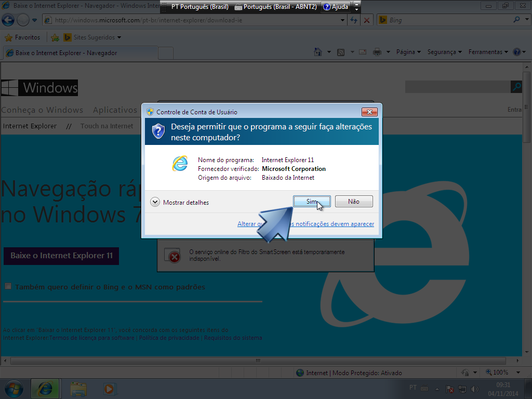Open Home button dropdown arrow
Screen dimensions: 532x399
point(329,52)
